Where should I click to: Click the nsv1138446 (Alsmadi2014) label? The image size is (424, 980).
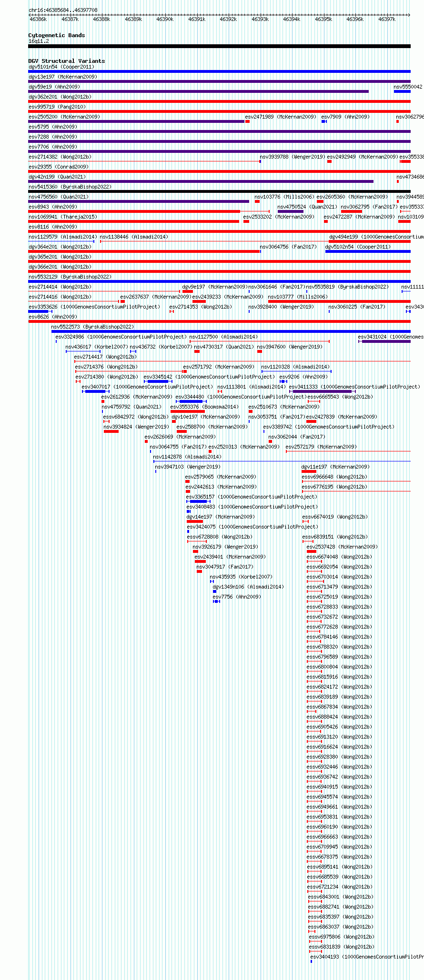click(x=134, y=237)
